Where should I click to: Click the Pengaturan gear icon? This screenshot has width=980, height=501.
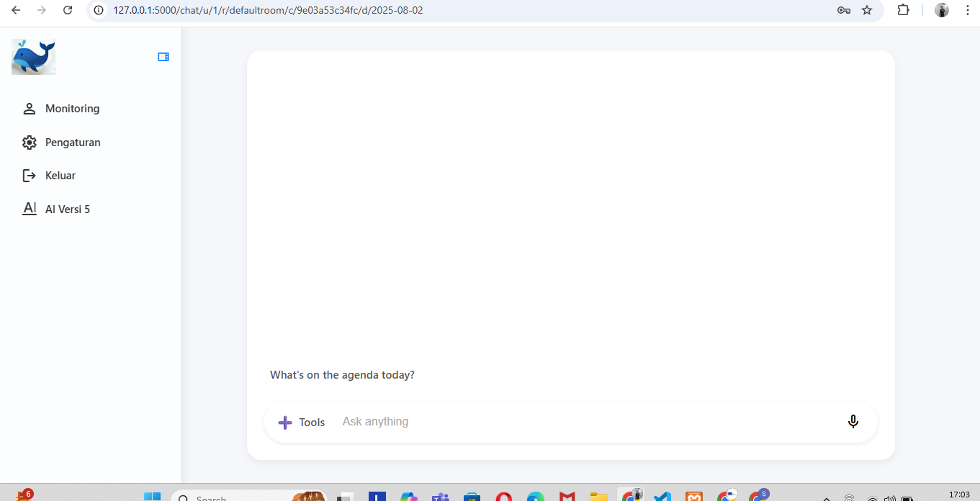29,142
